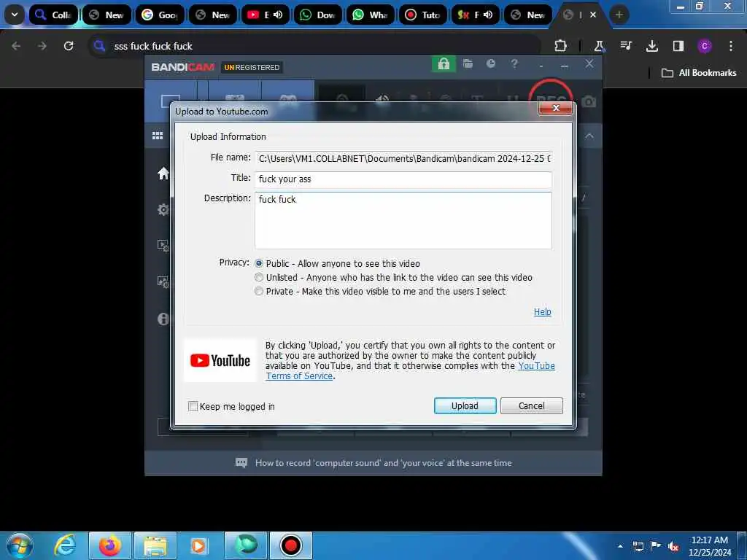Launch Internet Explorer from taskbar
The image size is (747, 560).
click(x=65, y=545)
